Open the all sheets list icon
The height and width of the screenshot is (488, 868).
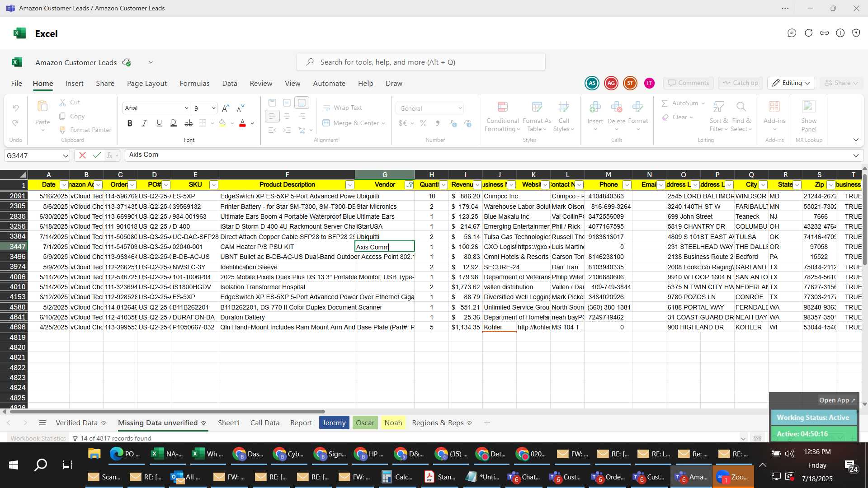click(42, 423)
